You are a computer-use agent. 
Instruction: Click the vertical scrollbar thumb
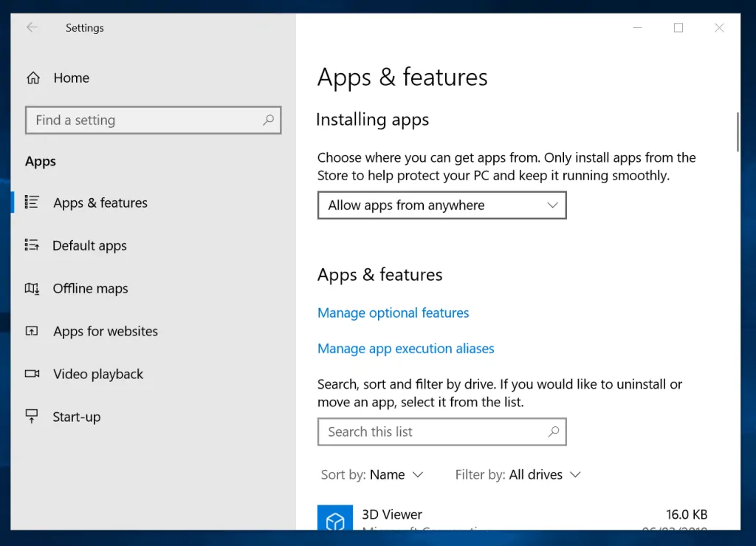738,132
